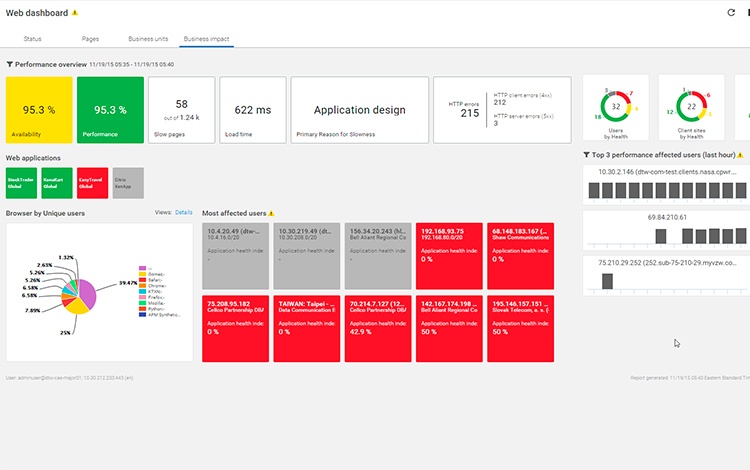
Task: Click the pink Firefox legend swatch
Action: pos(142,297)
